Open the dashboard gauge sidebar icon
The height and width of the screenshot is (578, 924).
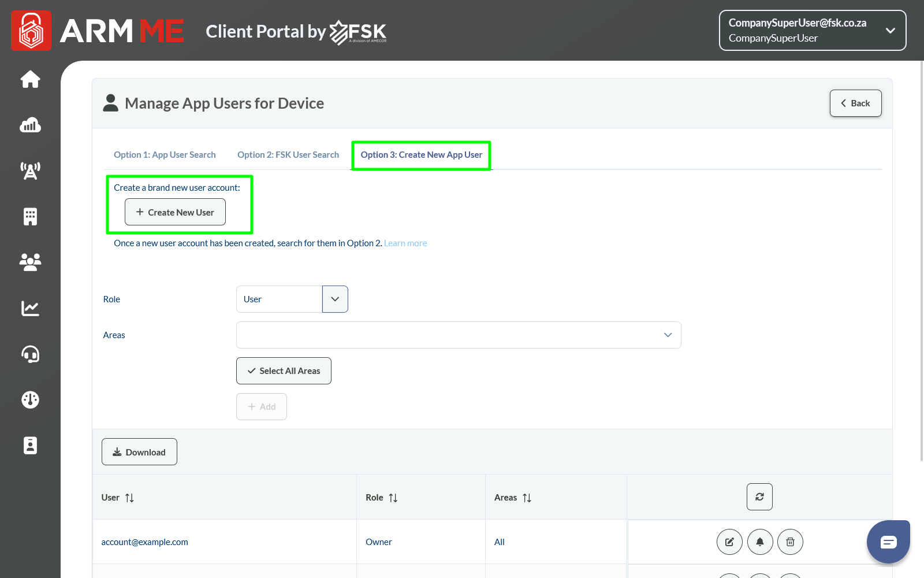(30, 399)
